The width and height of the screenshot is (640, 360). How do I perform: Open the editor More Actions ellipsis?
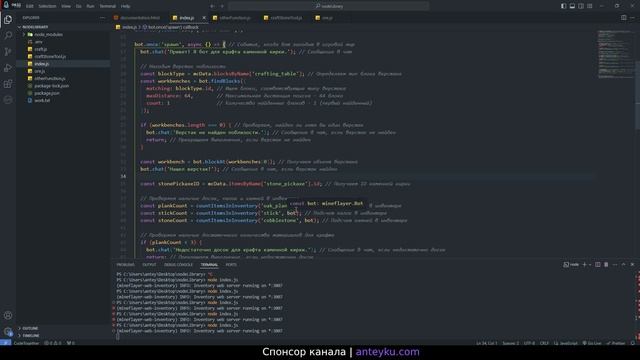point(633,18)
